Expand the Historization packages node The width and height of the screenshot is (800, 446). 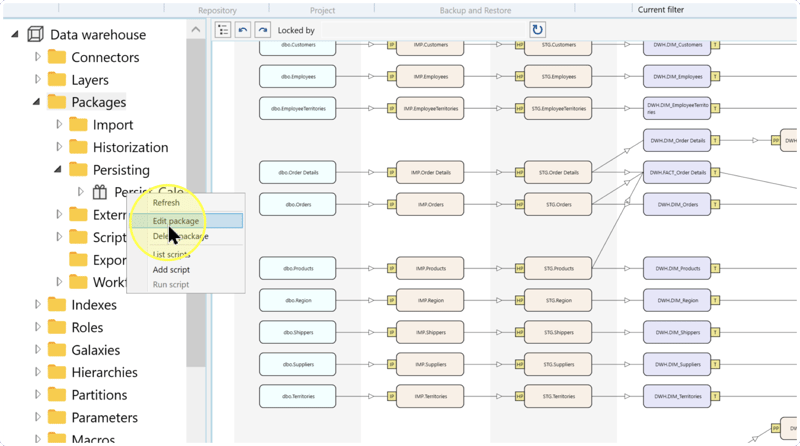(59, 147)
